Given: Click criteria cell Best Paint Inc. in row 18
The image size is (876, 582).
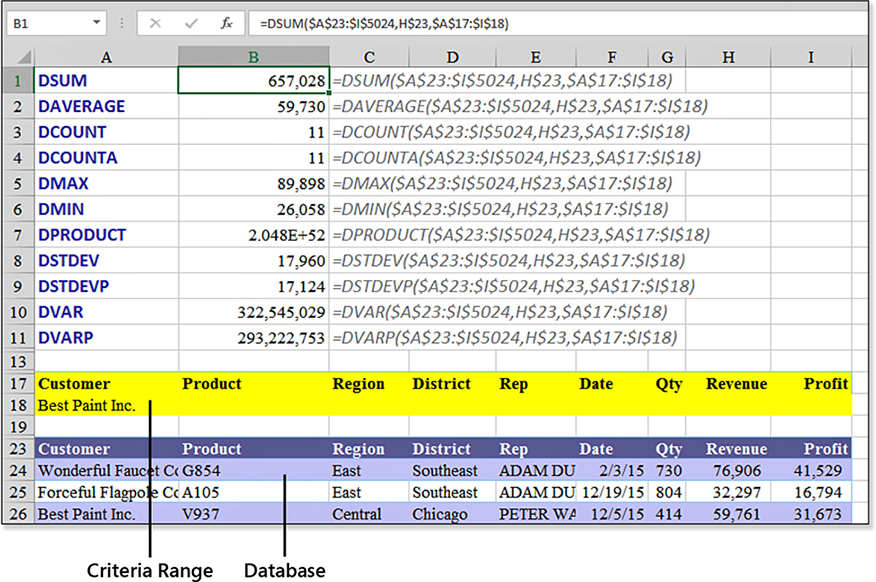Looking at the screenshot, I should pyautogui.click(x=106, y=406).
